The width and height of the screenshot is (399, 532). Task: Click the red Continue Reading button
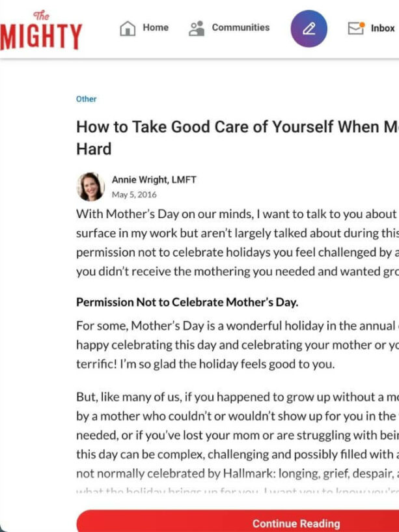pyautogui.click(x=238, y=521)
